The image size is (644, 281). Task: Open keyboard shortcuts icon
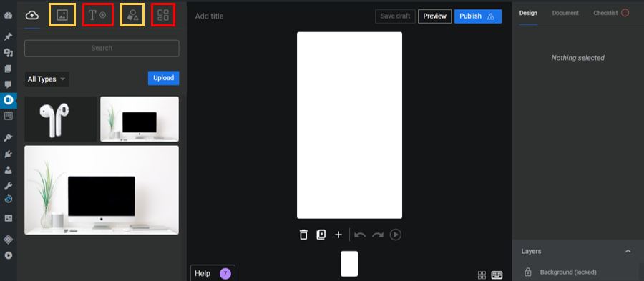pos(497,275)
